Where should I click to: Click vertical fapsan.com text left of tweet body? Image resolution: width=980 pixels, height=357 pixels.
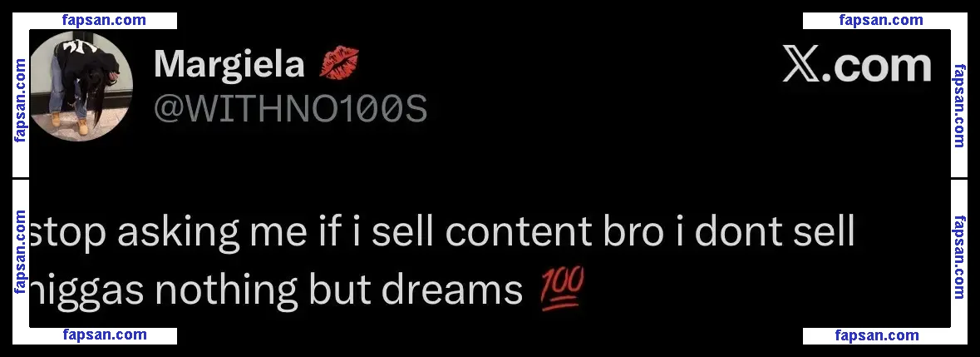pos(21,252)
